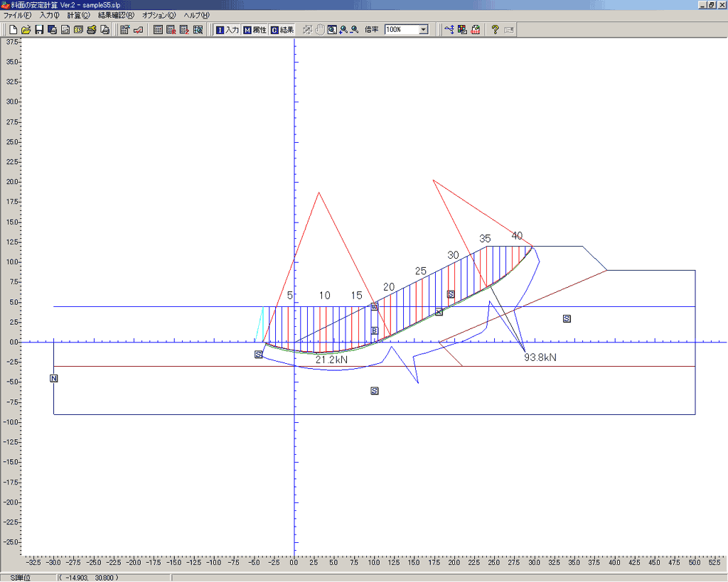Click the select-region toolbar icon

(307, 30)
